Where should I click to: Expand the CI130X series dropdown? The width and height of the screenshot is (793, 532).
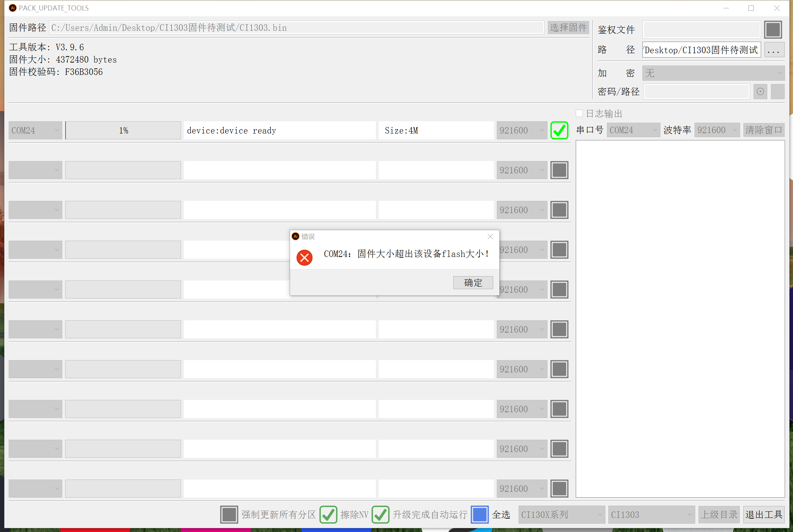pos(561,514)
